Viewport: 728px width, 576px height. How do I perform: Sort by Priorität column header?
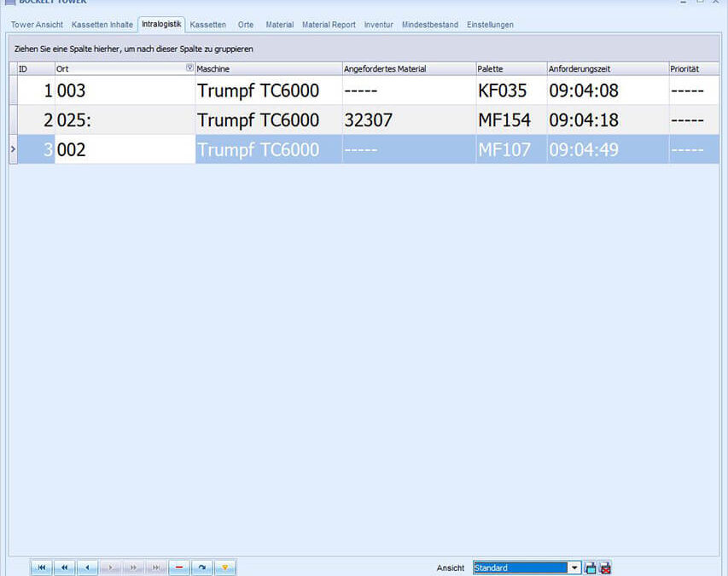pos(694,68)
